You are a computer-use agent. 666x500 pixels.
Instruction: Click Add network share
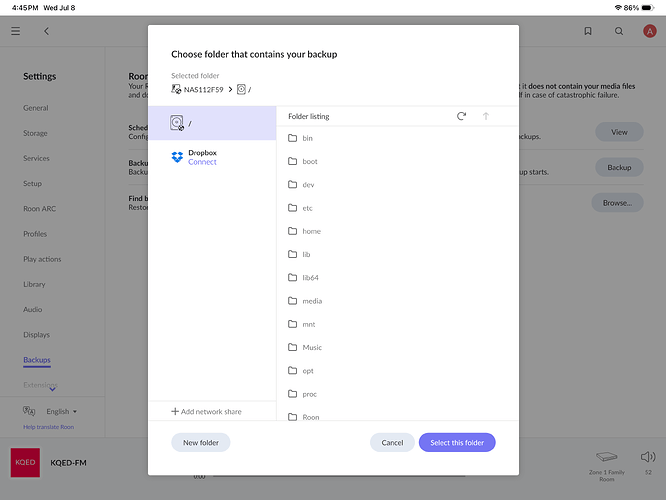pyautogui.click(x=206, y=411)
